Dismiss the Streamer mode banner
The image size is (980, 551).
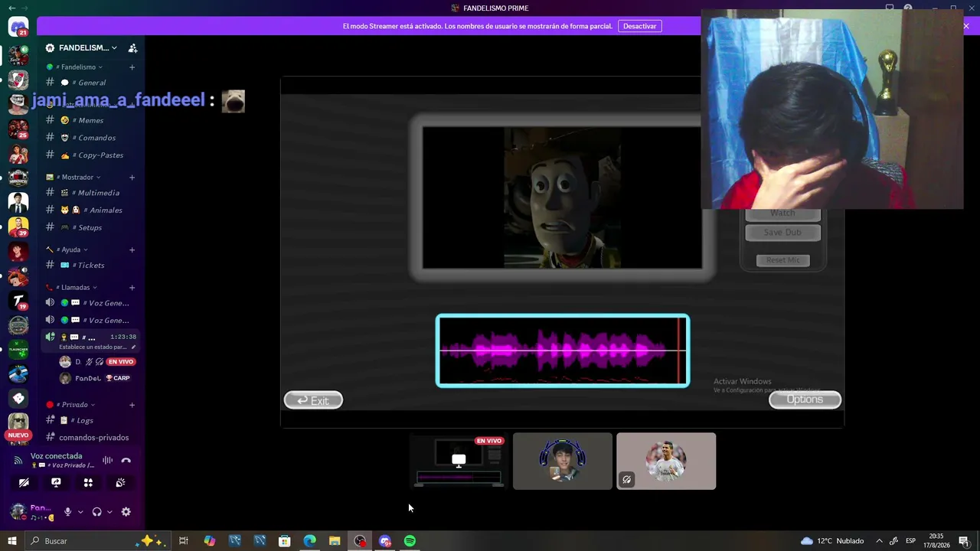[965, 26]
